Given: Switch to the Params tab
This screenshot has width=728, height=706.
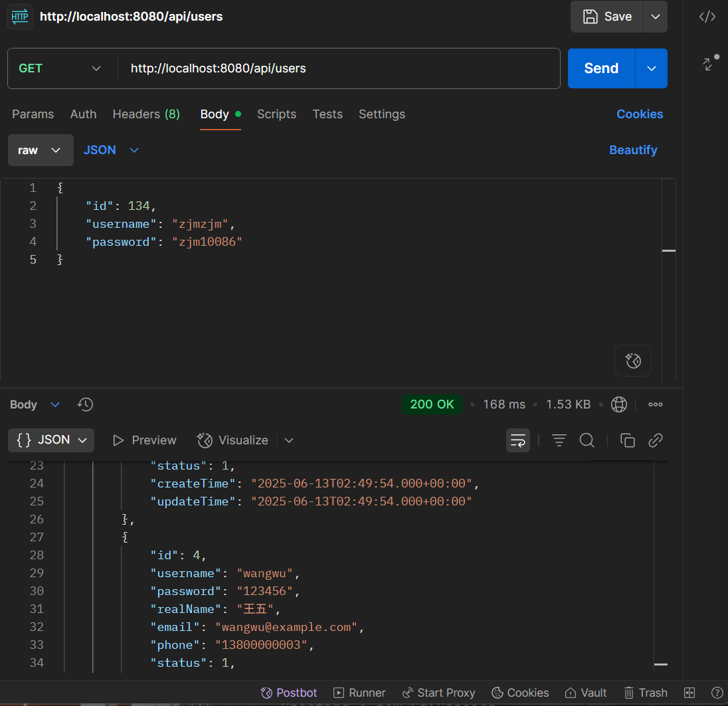Looking at the screenshot, I should pyautogui.click(x=33, y=114).
